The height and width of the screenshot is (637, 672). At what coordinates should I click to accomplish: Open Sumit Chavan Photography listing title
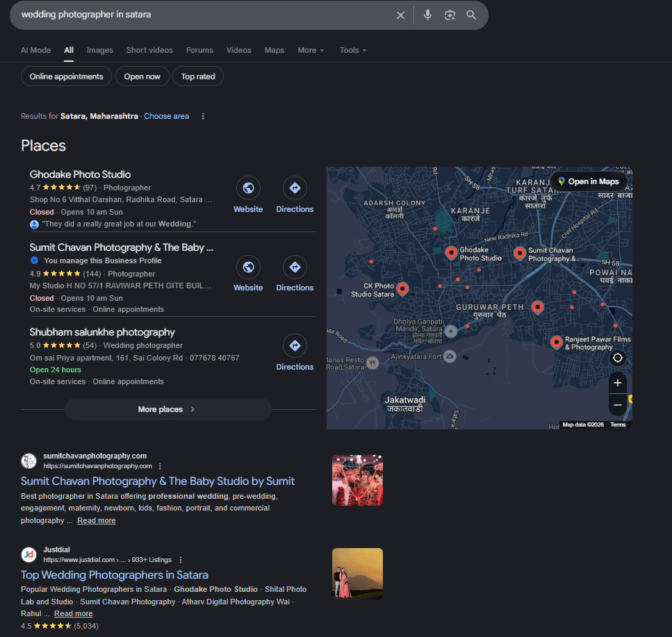122,247
